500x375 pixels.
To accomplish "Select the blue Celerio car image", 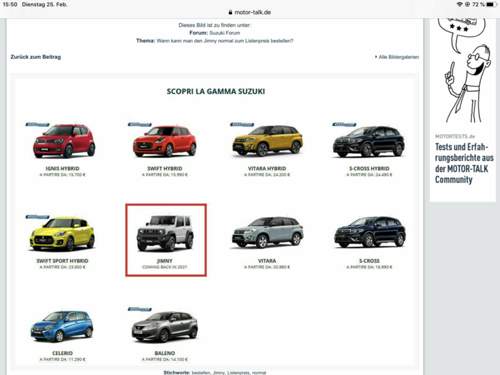I will 62,326.
